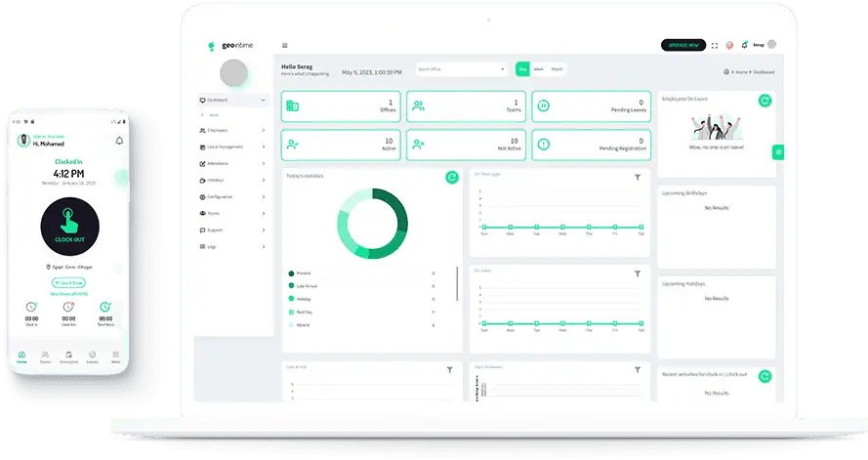This screenshot has height=460, width=868.
Task: Filter the Top 5 Achievers chart
Action: coord(638,370)
